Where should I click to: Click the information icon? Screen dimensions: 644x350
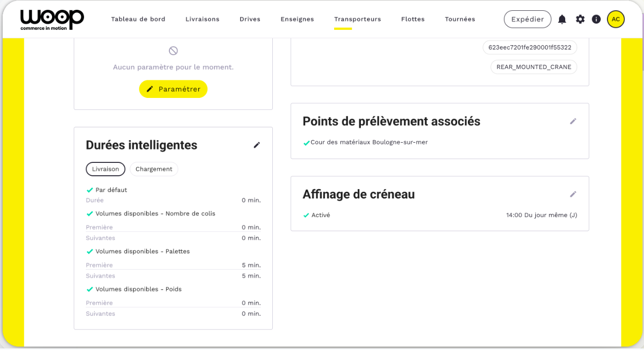pos(596,20)
